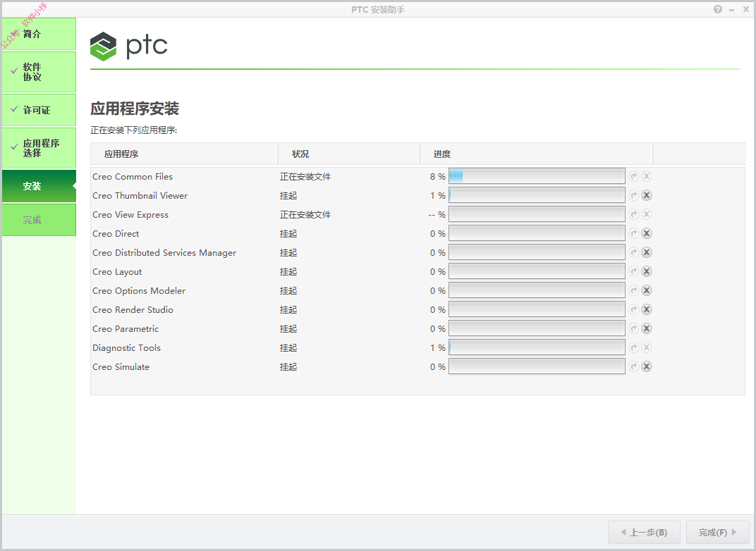Click the 应用程序 column header
Image resolution: width=756 pixels, height=551 pixels.
pos(184,154)
